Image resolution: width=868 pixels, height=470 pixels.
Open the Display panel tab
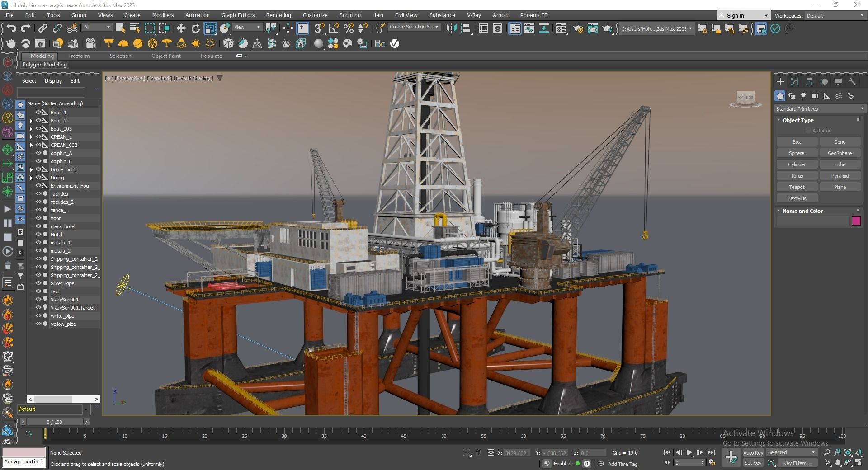pyautogui.click(x=838, y=82)
